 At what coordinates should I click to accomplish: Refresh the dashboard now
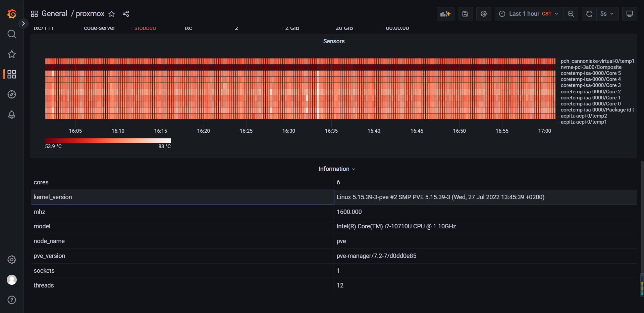(x=589, y=14)
